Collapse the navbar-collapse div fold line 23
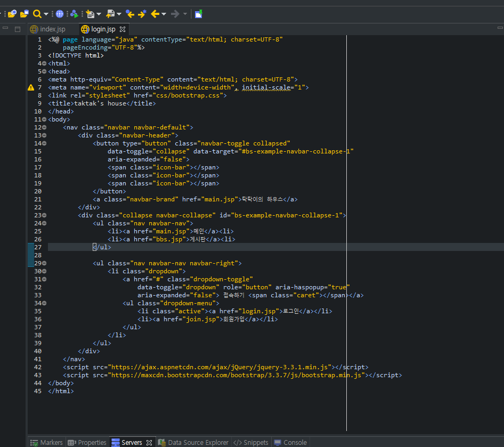 point(44,215)
